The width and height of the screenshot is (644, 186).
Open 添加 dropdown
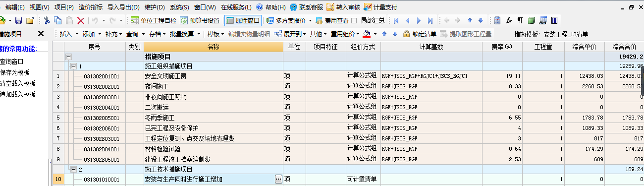tap(91, 34)
